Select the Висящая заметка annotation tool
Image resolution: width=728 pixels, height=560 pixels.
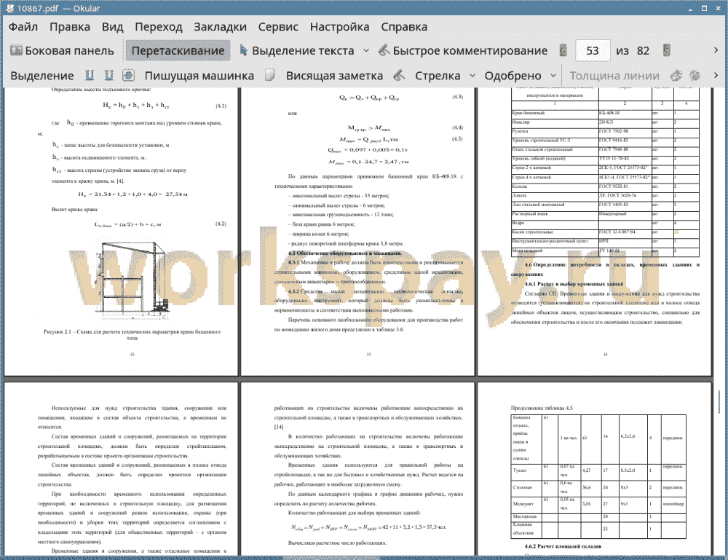[334, 76]
